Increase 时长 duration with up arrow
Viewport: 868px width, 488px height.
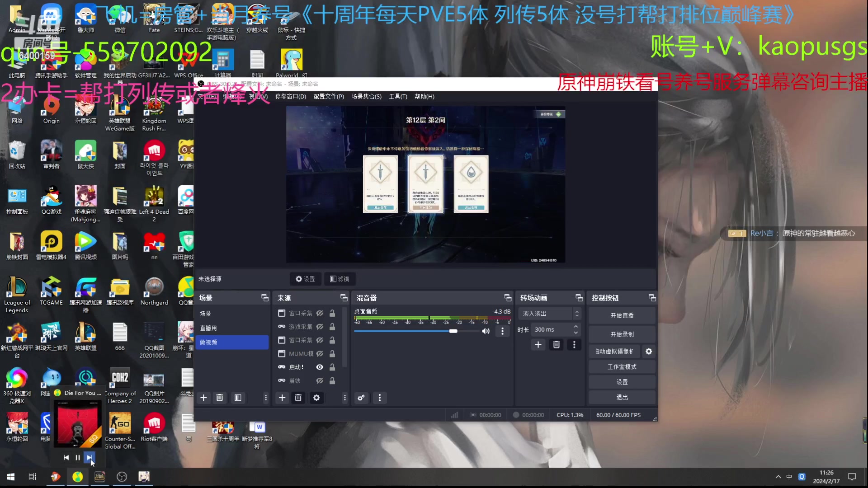click(576, 327)
